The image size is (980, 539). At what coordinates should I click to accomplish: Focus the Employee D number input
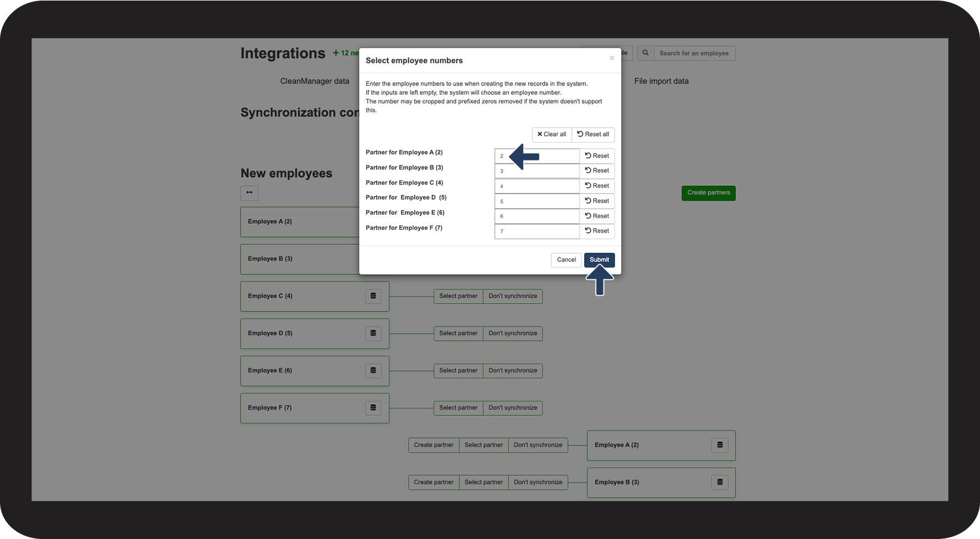[x=537, y=201]
